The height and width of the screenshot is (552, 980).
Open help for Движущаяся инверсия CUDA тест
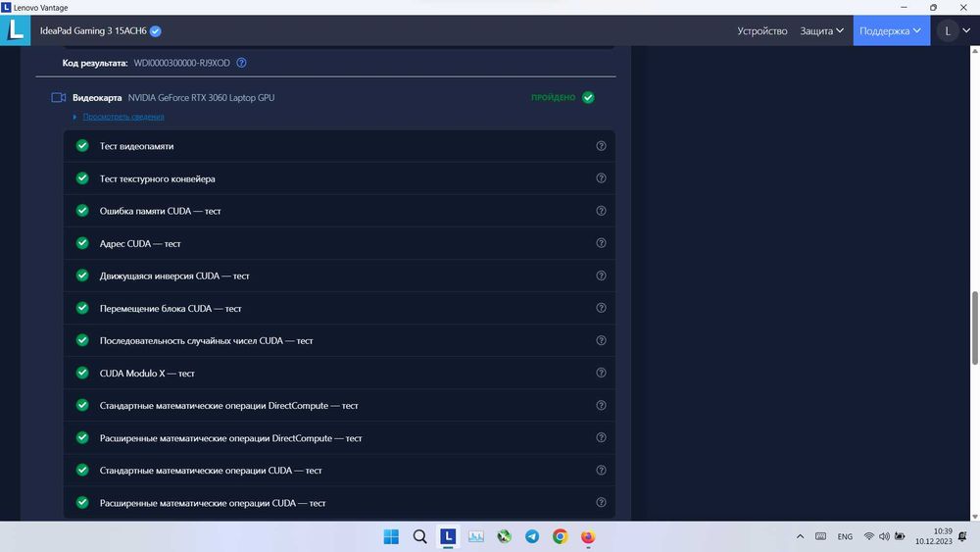tap(601, 276)
